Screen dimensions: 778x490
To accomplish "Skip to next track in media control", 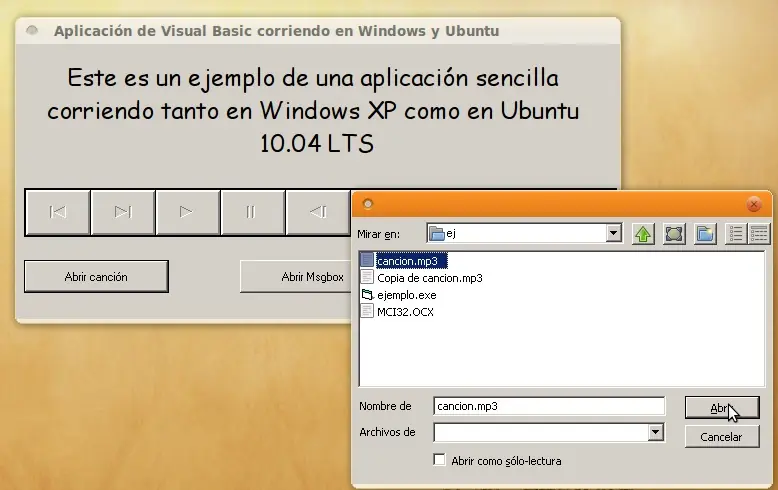I will (x=123, y=212).
